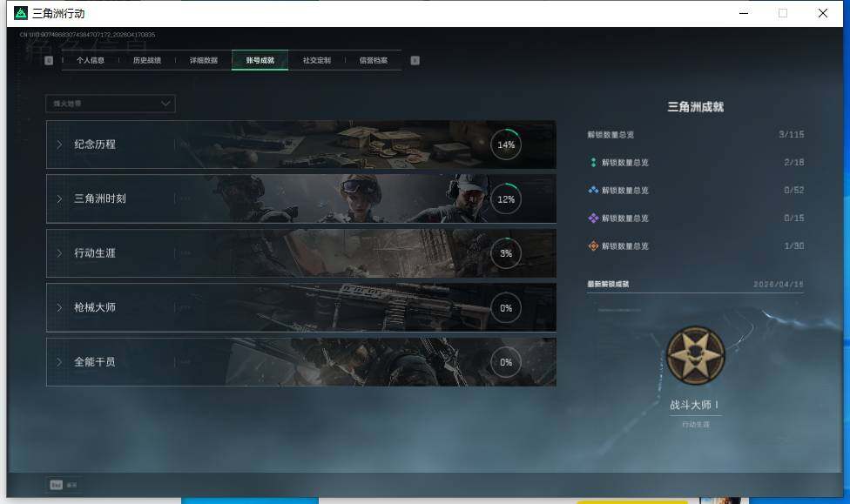
Task: Maximize the 三角洲行动 window
Action: 783,13
